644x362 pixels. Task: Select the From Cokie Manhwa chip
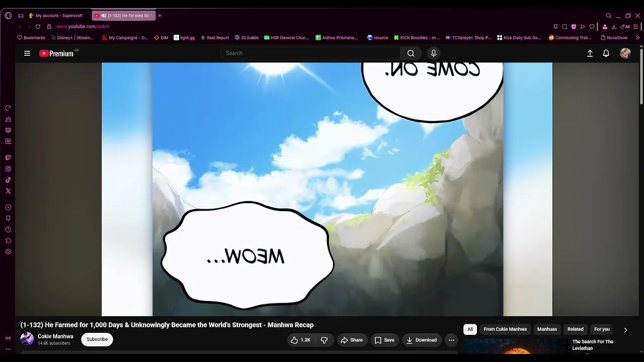(x=505, y=329)
